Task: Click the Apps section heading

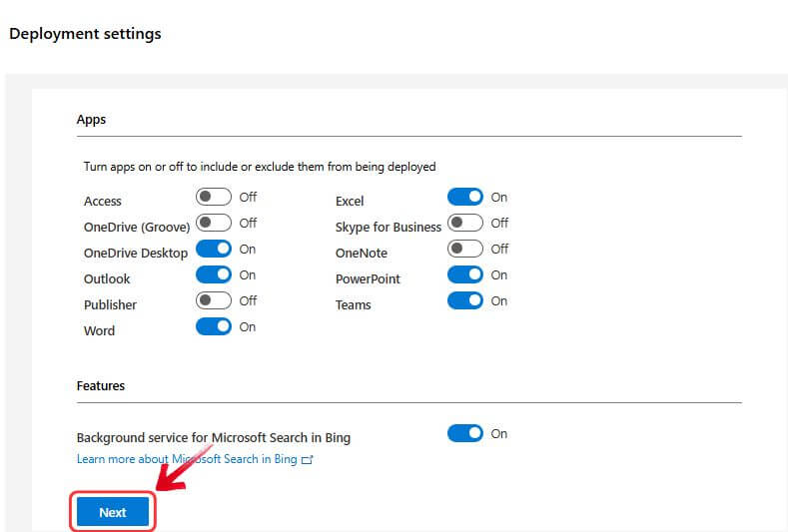Action: click(91, 120)
